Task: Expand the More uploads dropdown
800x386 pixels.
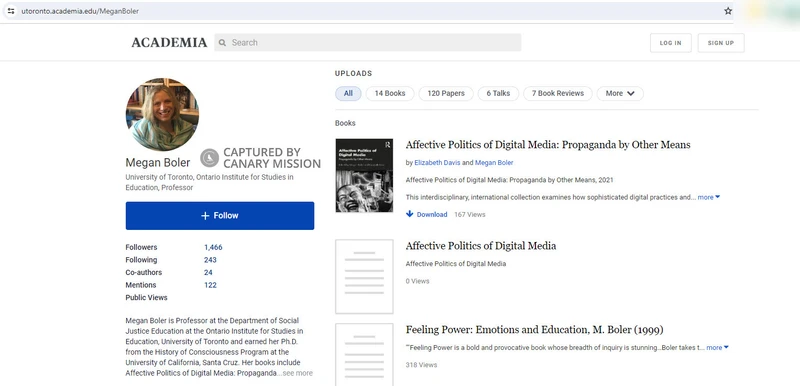Action: coord(620,93)
